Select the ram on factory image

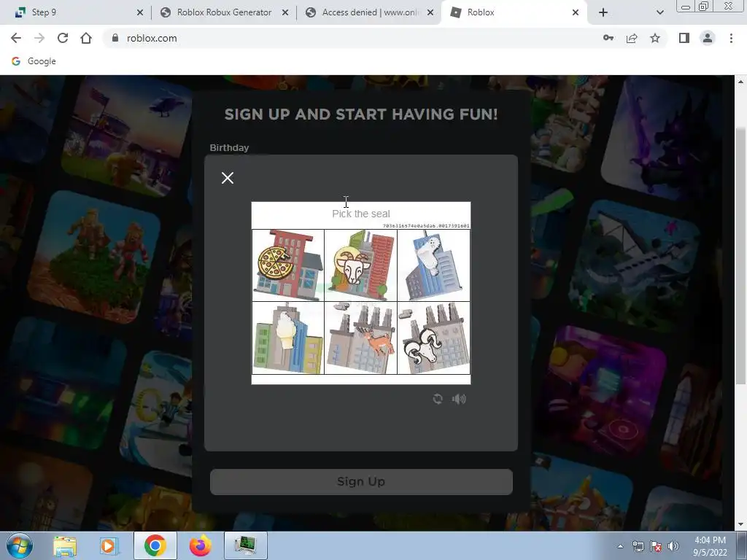click(x=433, y=338)
